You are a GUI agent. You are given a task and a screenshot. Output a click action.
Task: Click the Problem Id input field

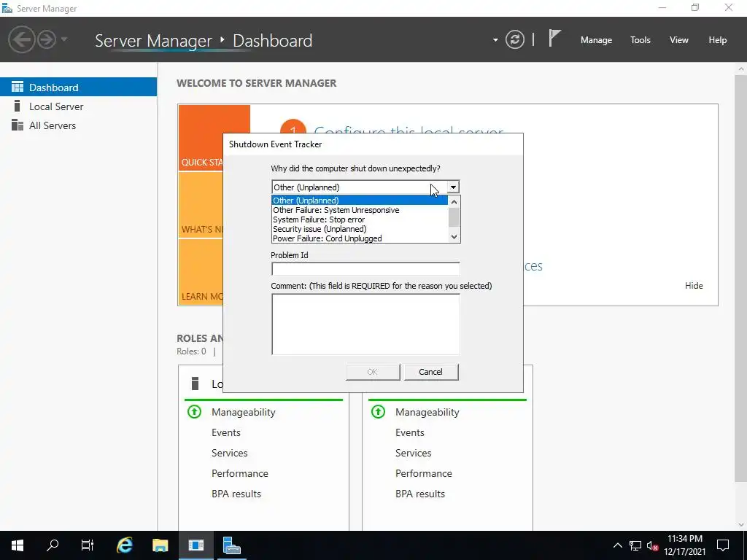365,268
